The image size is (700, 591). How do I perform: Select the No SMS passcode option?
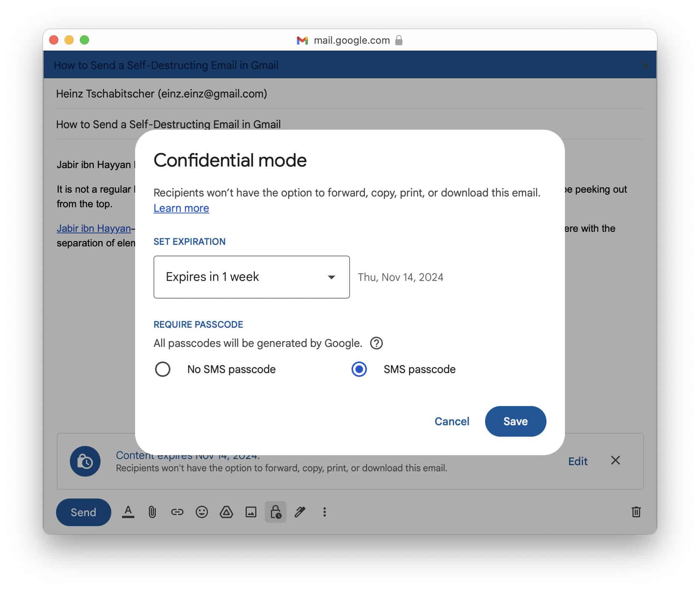point(163,369)
